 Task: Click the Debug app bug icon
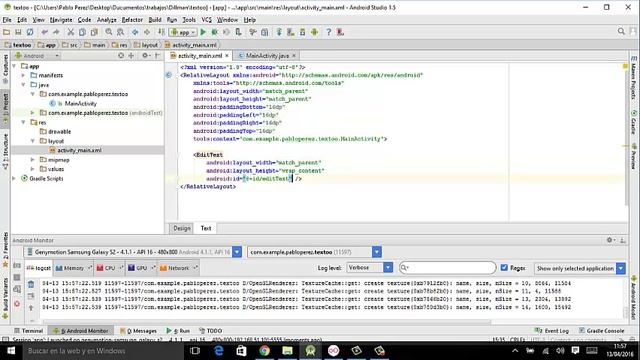pyautogui.click(x=214, y=32)
